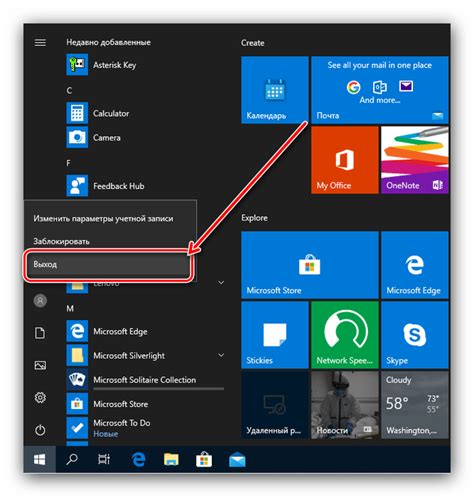Choose Изменить параметры учетной записи
Screen dimensions: 474x497
[110, 219]
